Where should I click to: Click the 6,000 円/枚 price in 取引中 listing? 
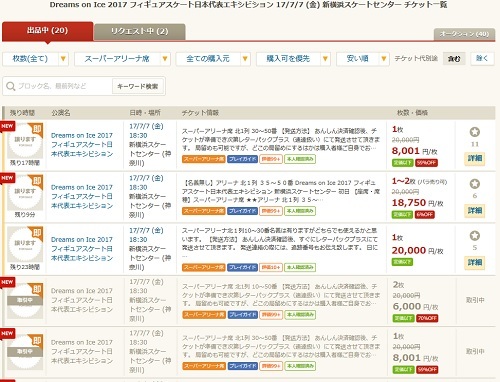click(415, 306)
